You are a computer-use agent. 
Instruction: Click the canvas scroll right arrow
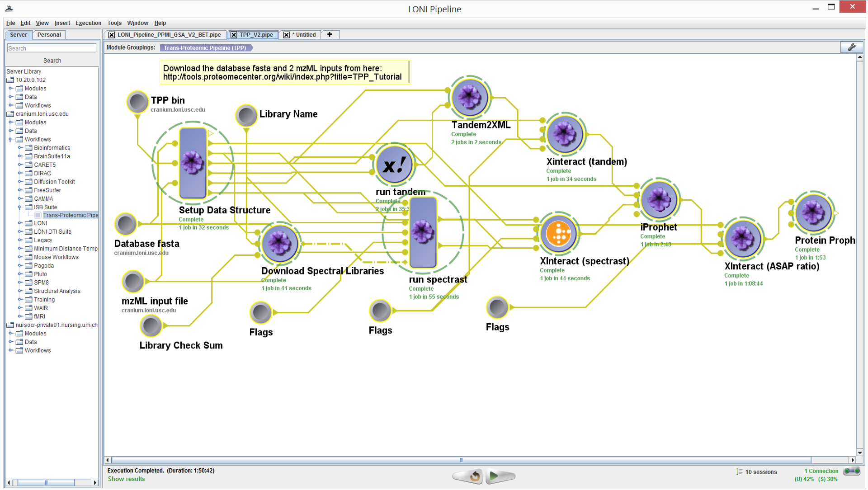pyautogui.click(x=853, y=460)
